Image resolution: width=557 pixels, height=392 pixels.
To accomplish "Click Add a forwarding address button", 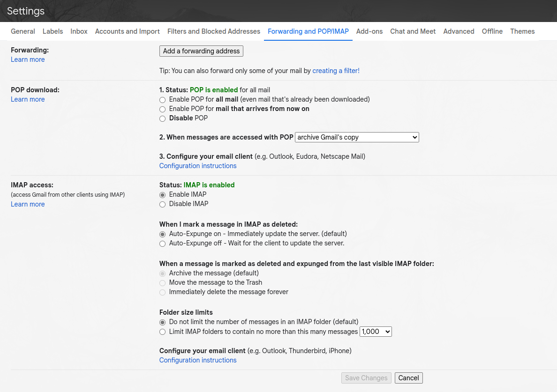I will [201, 51].
